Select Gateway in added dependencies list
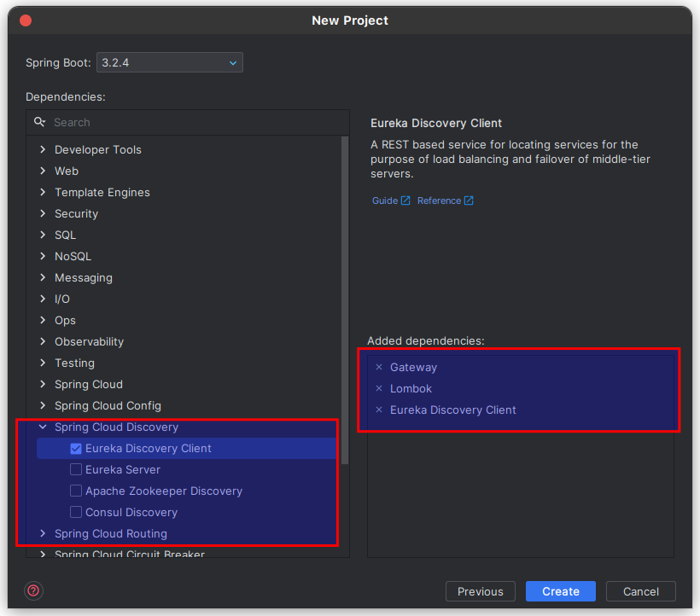 (413, 367)
